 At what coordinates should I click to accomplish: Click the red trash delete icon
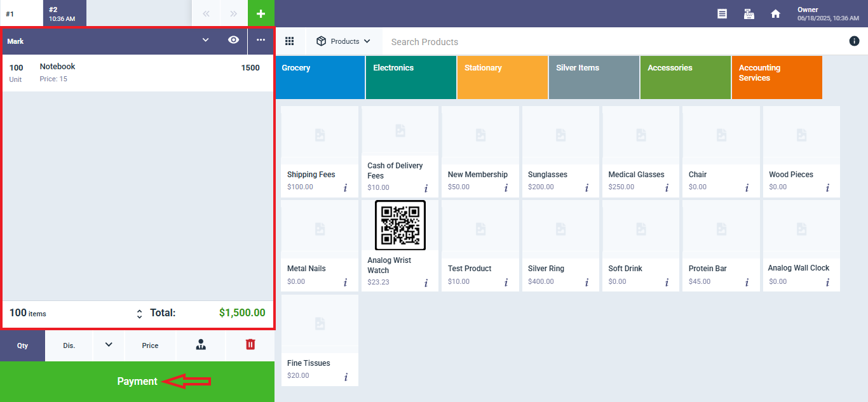click(250, 344)
